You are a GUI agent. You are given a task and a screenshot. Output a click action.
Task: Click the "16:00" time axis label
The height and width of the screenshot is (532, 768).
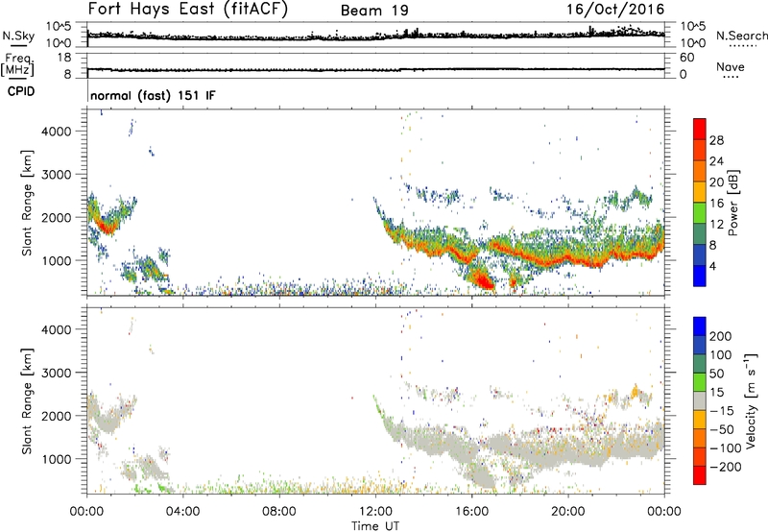point(471,512)
